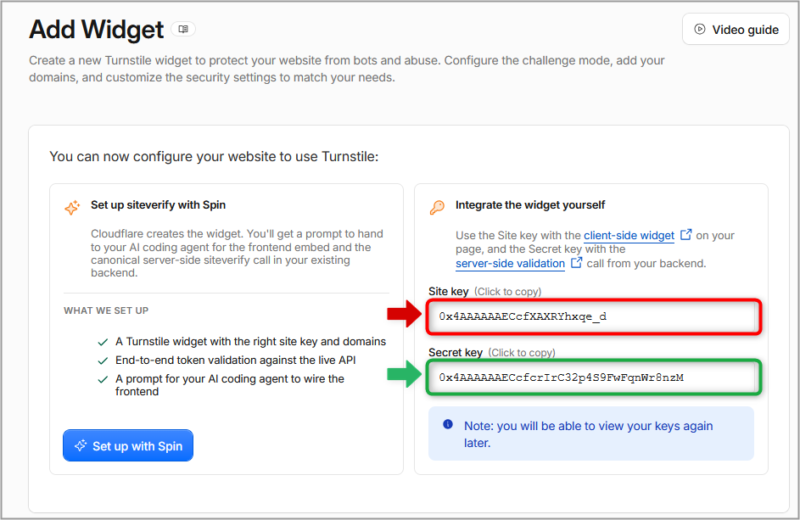Click the WHAT WE SET UP label
This screenshot has height=520, width=800.
(x=106, y=310)
